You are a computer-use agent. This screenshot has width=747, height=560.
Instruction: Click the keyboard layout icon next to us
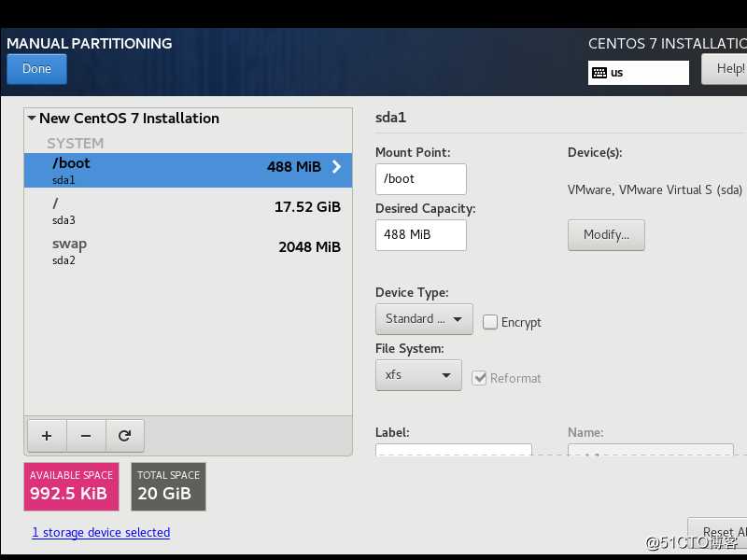[x=599, y=73]
